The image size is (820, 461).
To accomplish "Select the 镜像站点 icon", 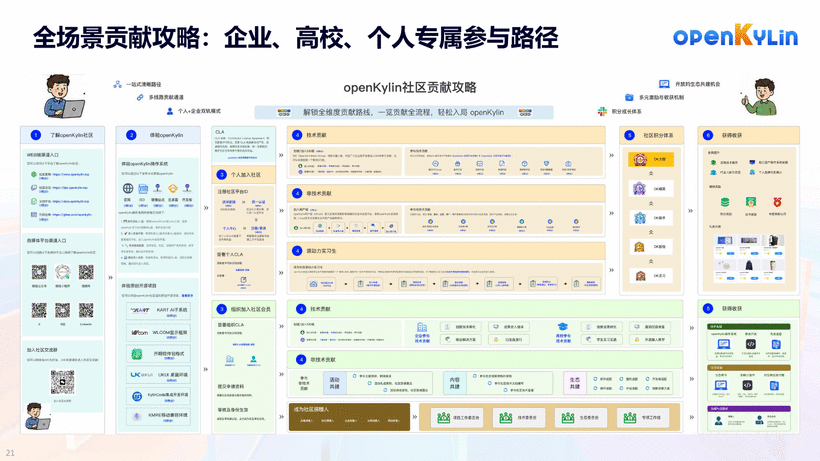I will [157, 188].
